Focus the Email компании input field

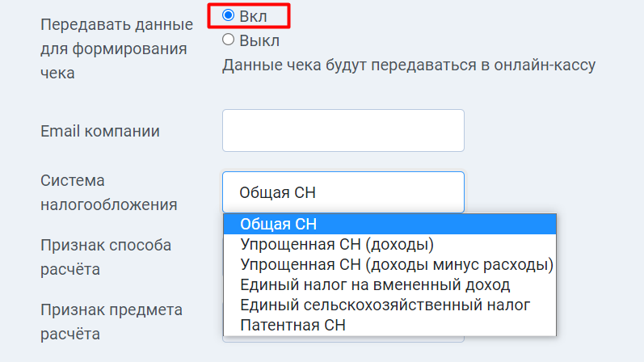click(x=343, y=130)
